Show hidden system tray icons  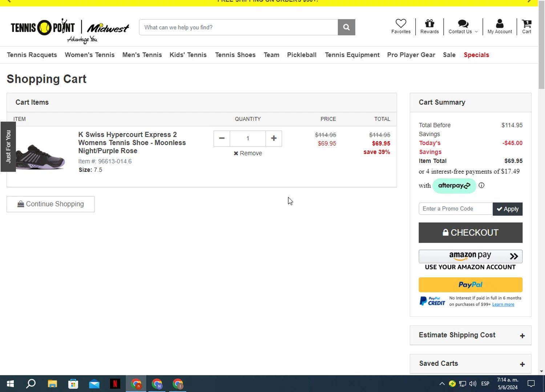[442, 384]
